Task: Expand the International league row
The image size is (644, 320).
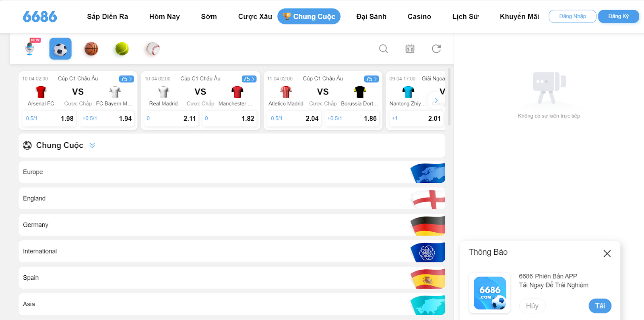Action: pos(232,251)
